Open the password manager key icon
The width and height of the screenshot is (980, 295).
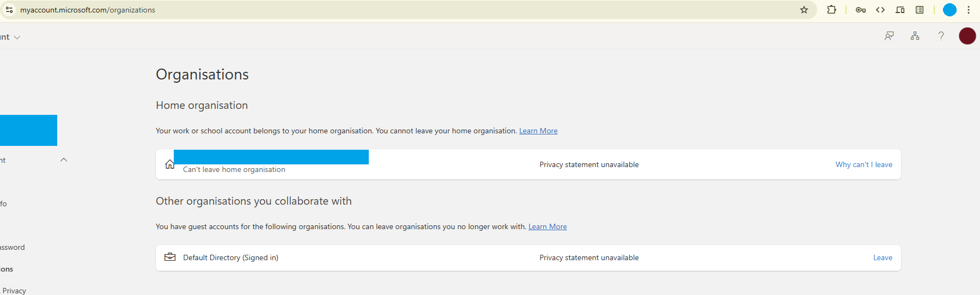tap(861, 10)
